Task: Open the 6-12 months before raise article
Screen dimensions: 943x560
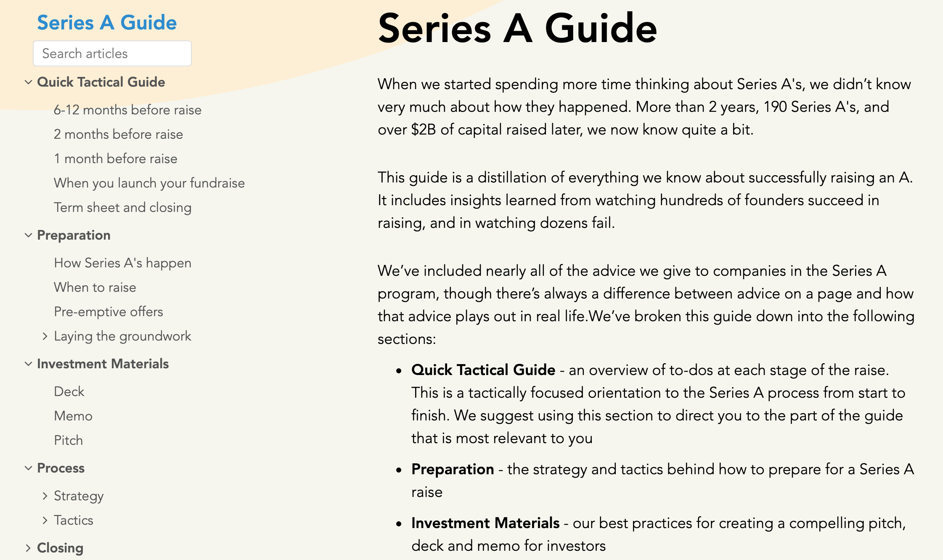Action: click(x=127, y=110)
